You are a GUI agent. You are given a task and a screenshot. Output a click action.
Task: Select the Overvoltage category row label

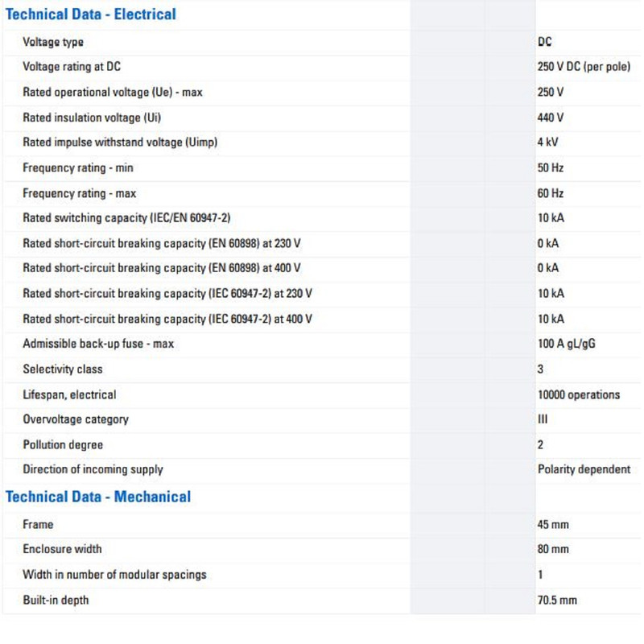click(76, 419)
